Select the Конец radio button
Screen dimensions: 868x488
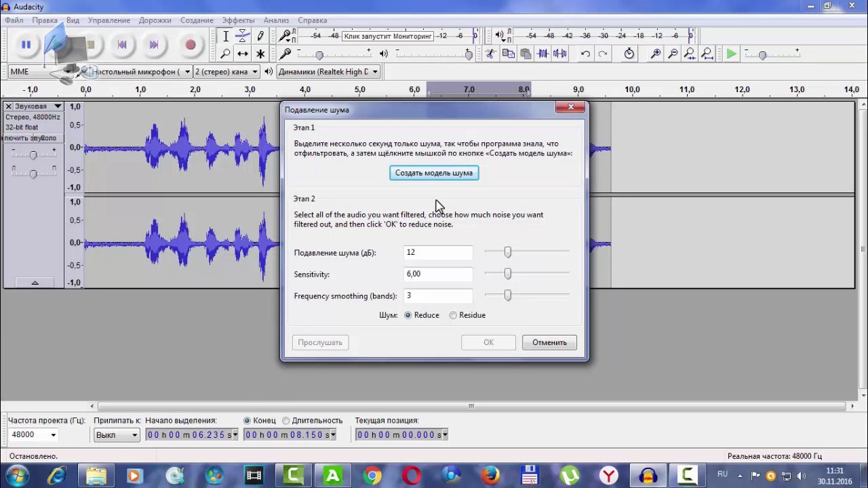[x=260, y=421]
